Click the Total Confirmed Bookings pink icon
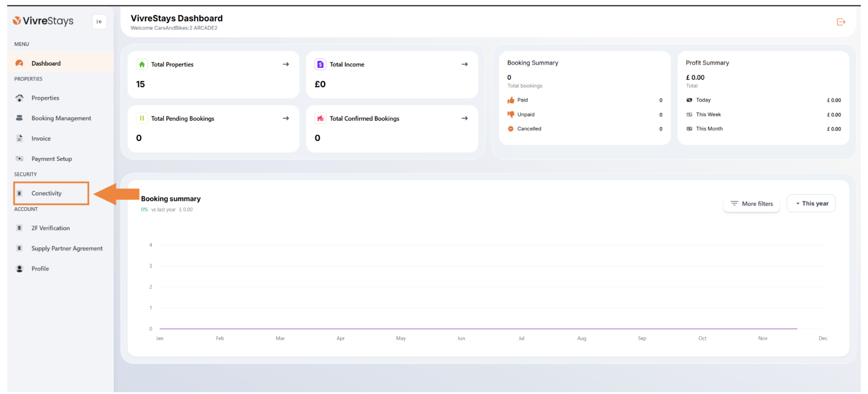Screen dimensions: 868x394 320,118
